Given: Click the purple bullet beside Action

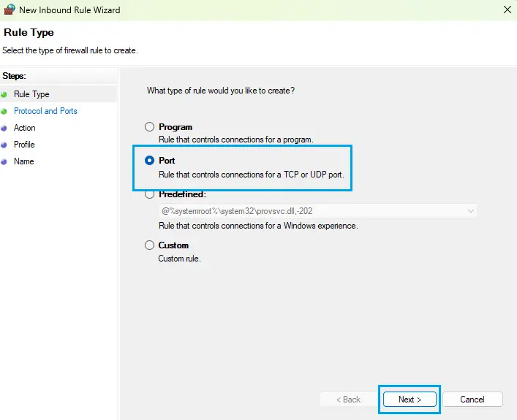Looking at the screenshot, I should (4, 129).
